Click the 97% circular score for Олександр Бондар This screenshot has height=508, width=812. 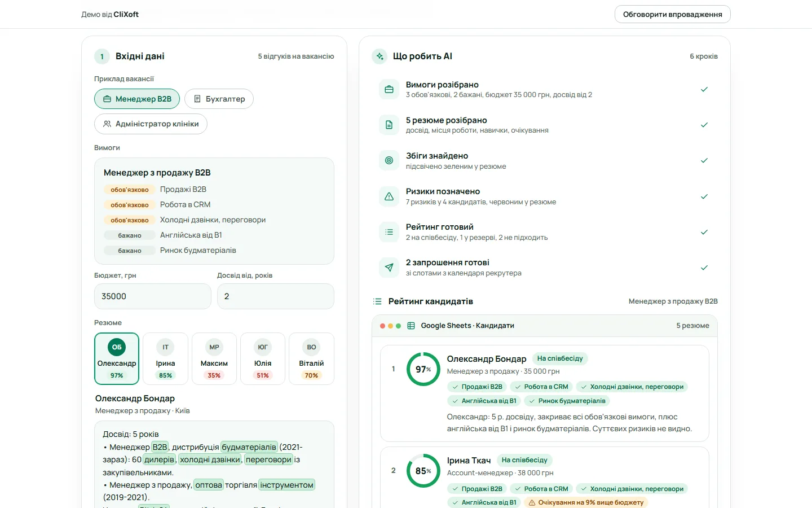click(x=423, y=369)
